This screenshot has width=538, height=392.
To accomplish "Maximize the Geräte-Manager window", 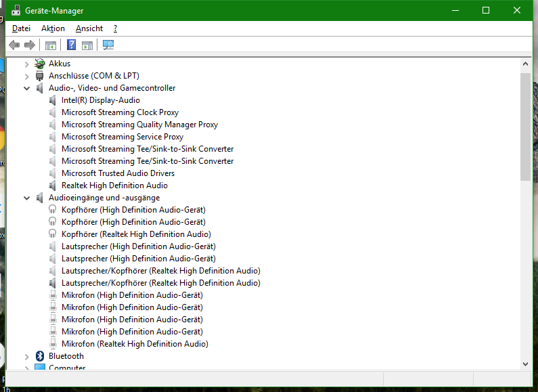I will click(x=486, y=10).
